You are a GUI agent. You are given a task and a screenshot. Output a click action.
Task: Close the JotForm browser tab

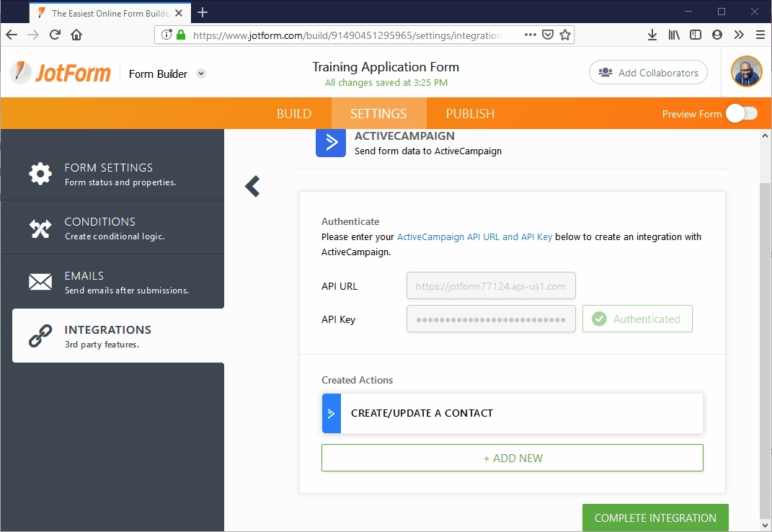[x=179, y=13]
